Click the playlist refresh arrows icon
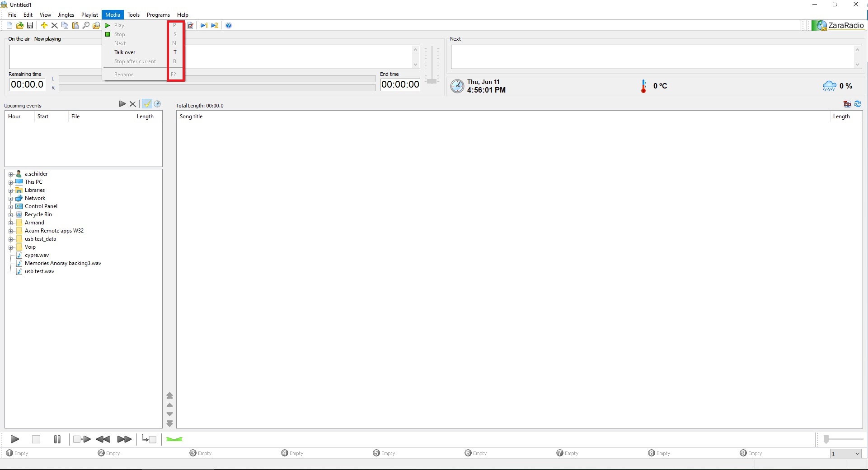Screen dimensions: 868x470 (x=858, y=104)
